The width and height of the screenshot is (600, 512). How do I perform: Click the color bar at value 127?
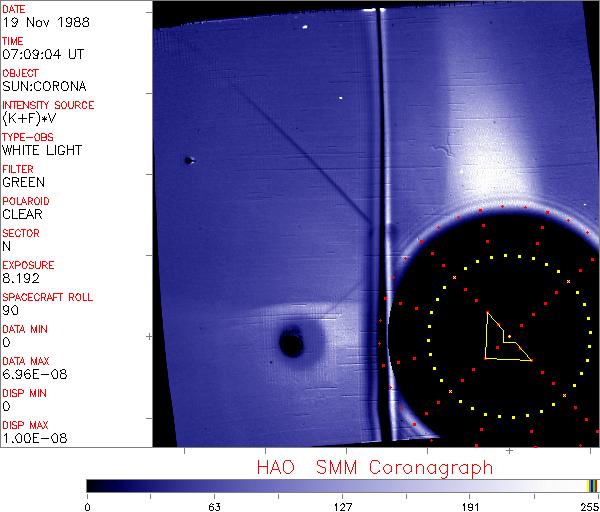tap(341, 486)
